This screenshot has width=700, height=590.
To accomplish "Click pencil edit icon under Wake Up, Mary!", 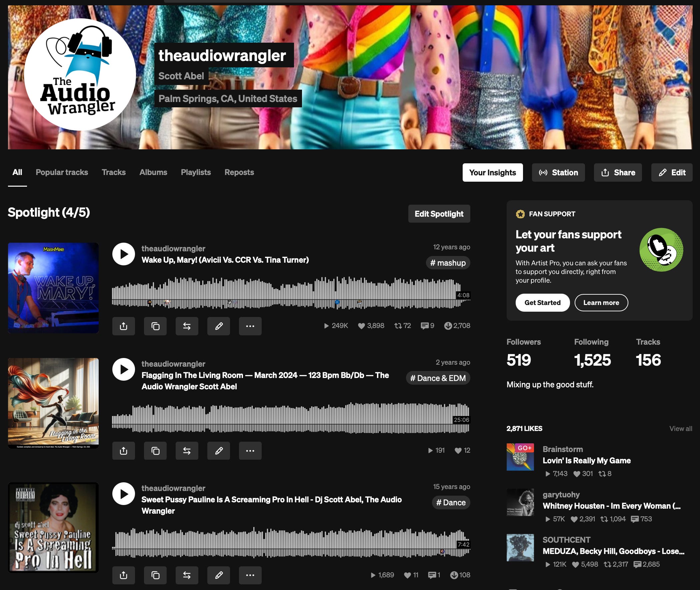I will (218, 326).
